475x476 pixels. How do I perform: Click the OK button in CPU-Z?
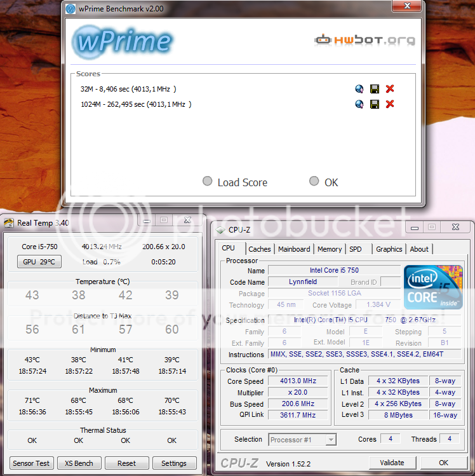click(443, 463)
